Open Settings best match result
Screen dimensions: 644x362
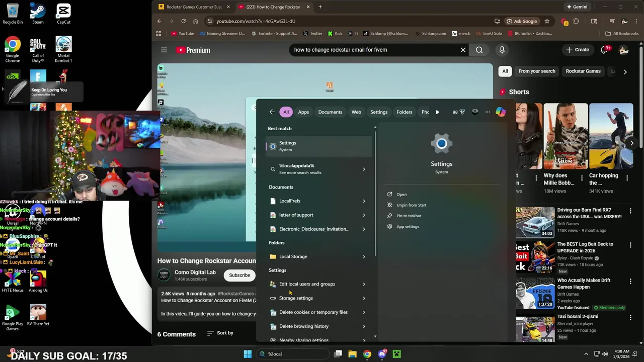click(318, 146)
